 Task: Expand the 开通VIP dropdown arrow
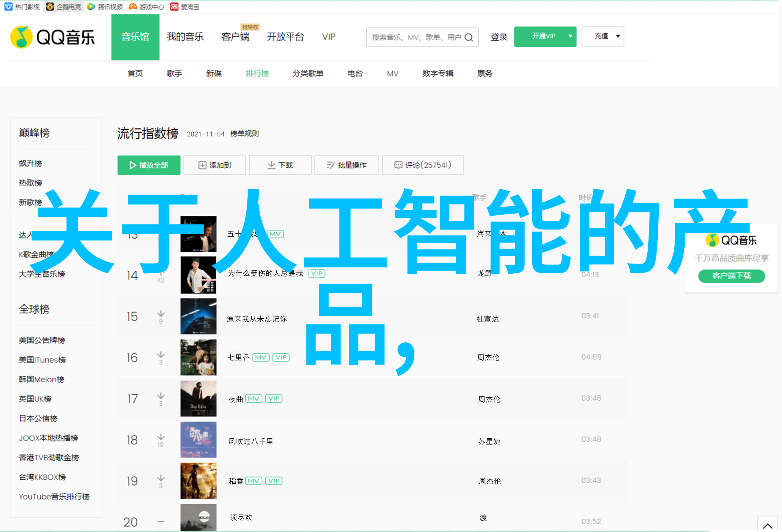point(570,36)
